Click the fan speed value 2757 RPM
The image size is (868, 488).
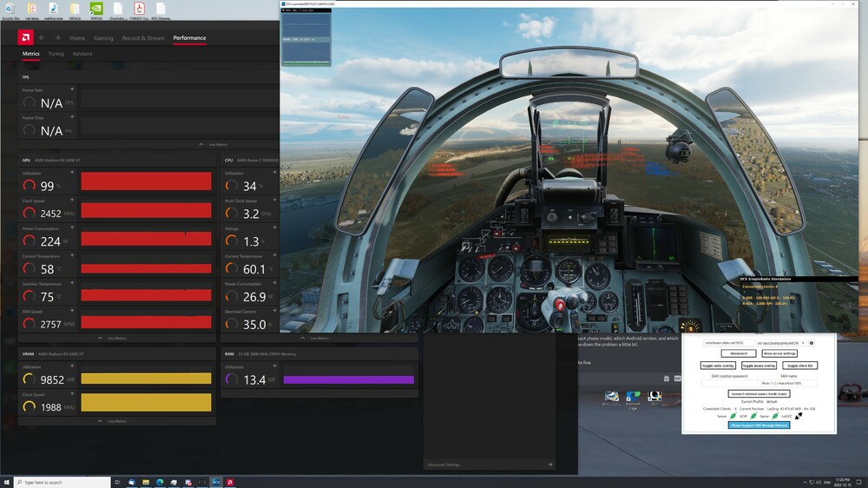click(50, 325)
